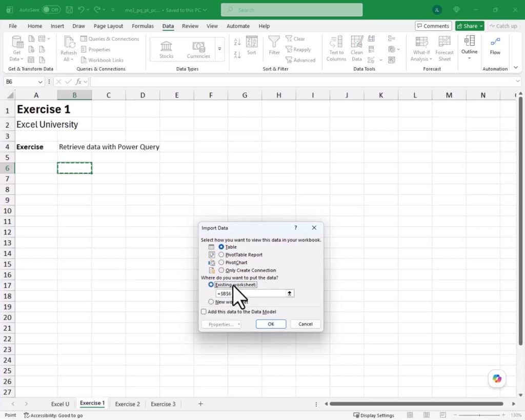
Task: Open the Get Data menu
Action: coord(16,49)
